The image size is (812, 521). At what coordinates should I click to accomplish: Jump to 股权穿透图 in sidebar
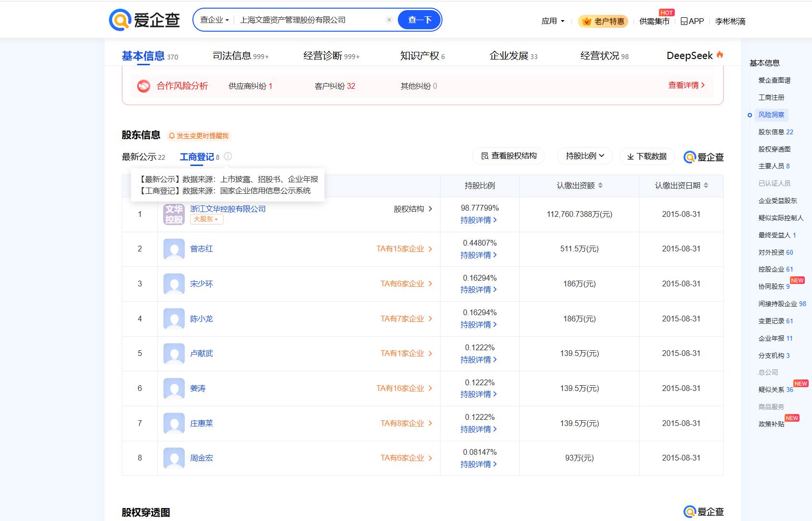tap(774, 149)
